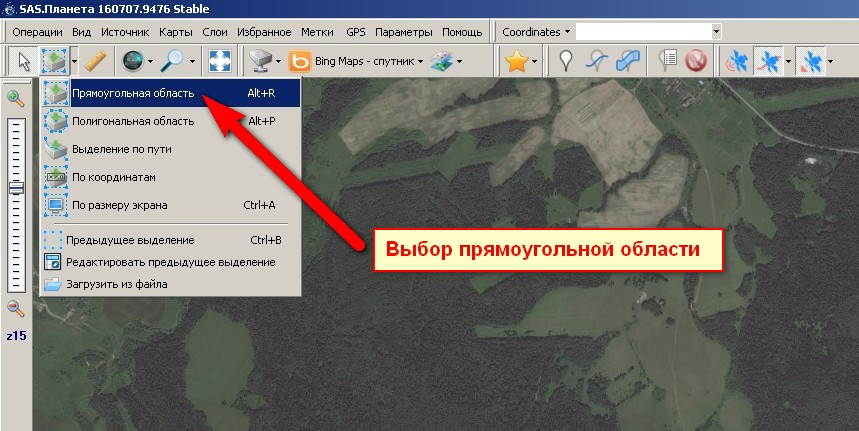859x431 pixels.
Task: Click the hide all placemarks icon
Action: point(696,62)
